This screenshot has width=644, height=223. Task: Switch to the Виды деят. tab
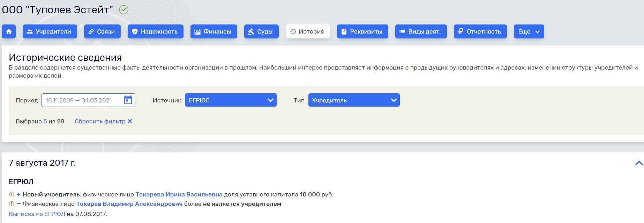click(x=421, y=31)
